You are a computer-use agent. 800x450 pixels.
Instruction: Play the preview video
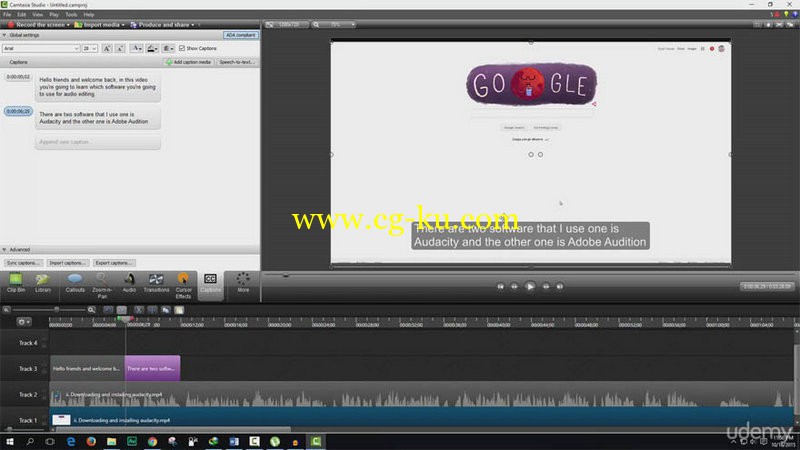pos(530,287)
